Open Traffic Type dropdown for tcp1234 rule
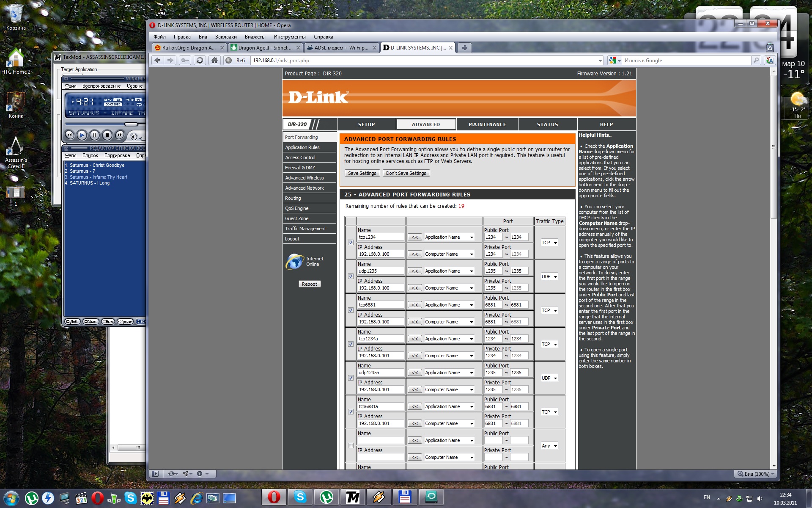 [x=549, y=243]
